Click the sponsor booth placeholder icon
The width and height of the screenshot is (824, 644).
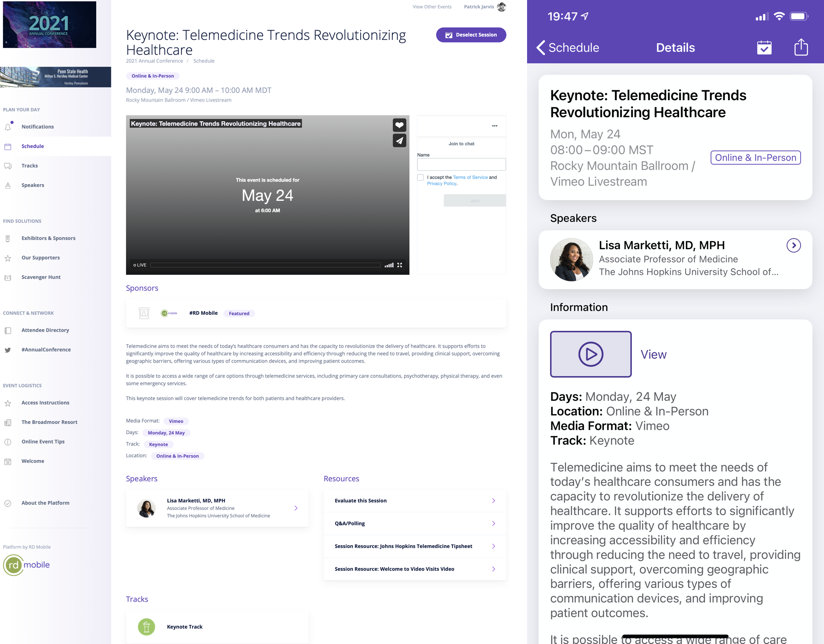tap(144, 313)
